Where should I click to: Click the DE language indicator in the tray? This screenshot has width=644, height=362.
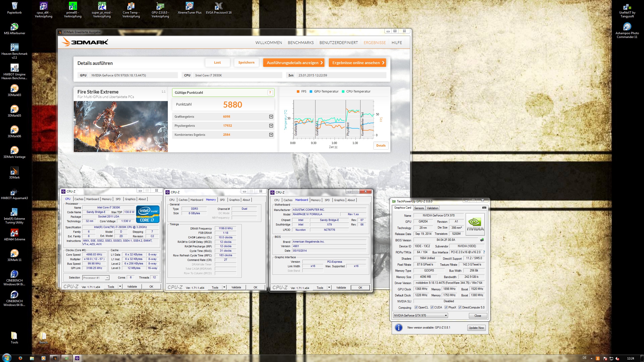pos(584,358)
